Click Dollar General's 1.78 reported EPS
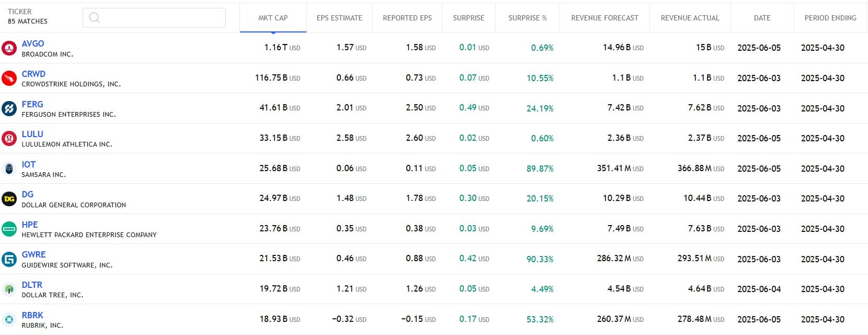The width and height of the screenshot is (868, 335). point(421,198)
